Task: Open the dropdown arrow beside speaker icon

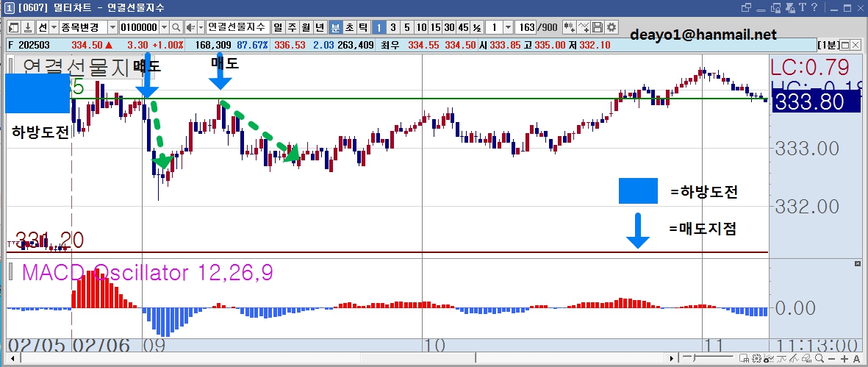Action: pos(201,28)
